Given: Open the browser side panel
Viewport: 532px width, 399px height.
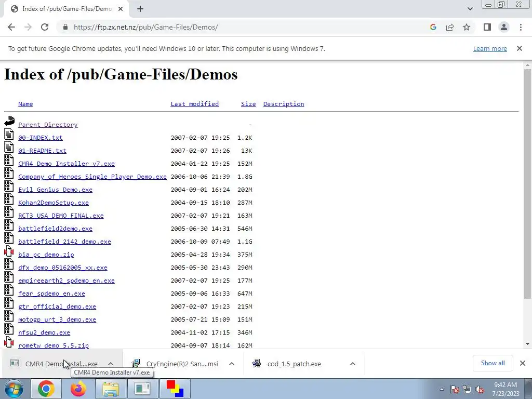Looking at the screenshot, I should tap(487, 27).
